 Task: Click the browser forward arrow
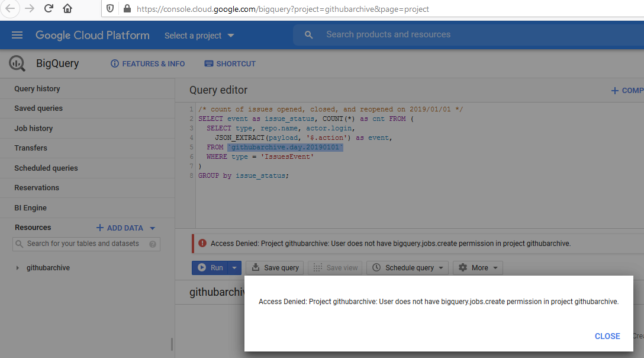click(x=29, y=9)
